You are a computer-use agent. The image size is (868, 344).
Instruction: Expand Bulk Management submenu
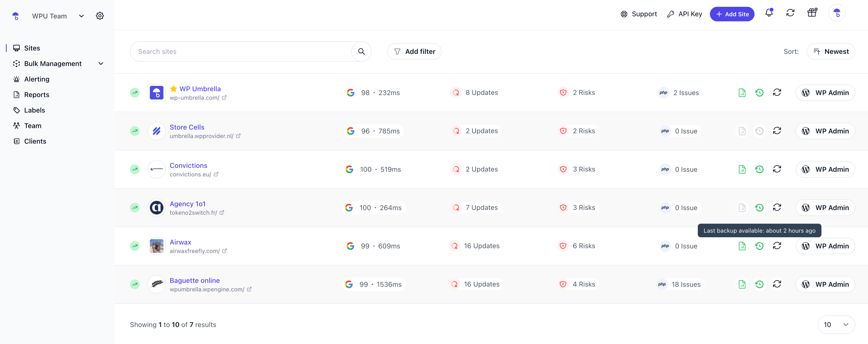[101, 64]
